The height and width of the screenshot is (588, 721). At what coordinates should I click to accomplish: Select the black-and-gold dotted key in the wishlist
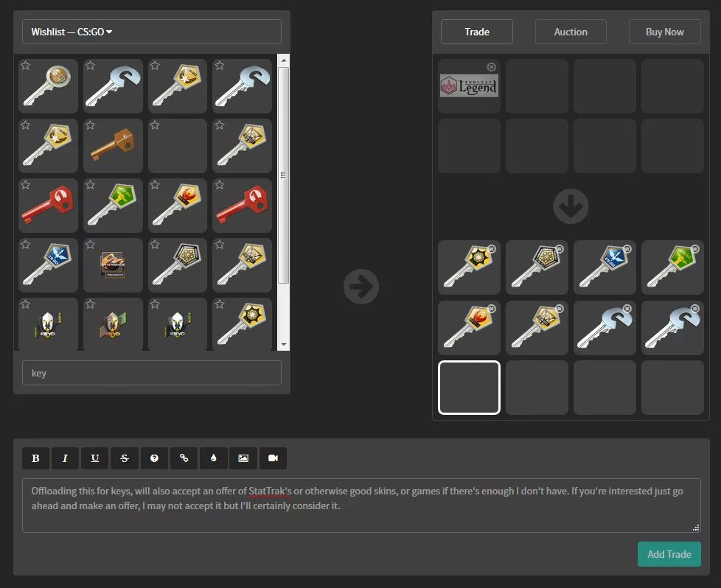178,265
